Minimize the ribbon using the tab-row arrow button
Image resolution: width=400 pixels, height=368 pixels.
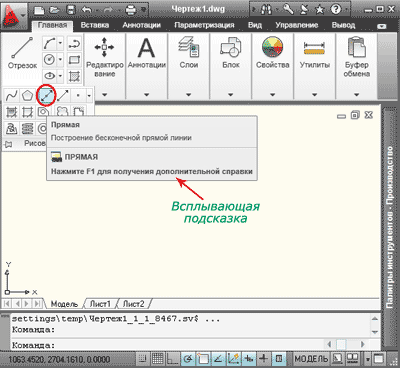click(x=382, y=26)
